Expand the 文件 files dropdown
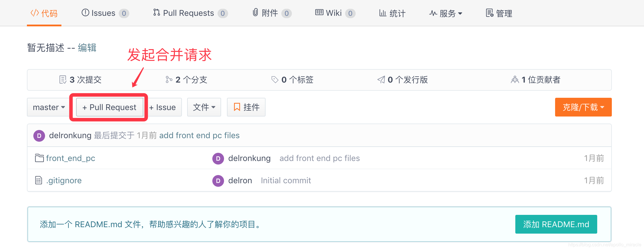Image resolution: width=644 pixels, height=250 pixels. pyautogui.click(x=204, y=107)
